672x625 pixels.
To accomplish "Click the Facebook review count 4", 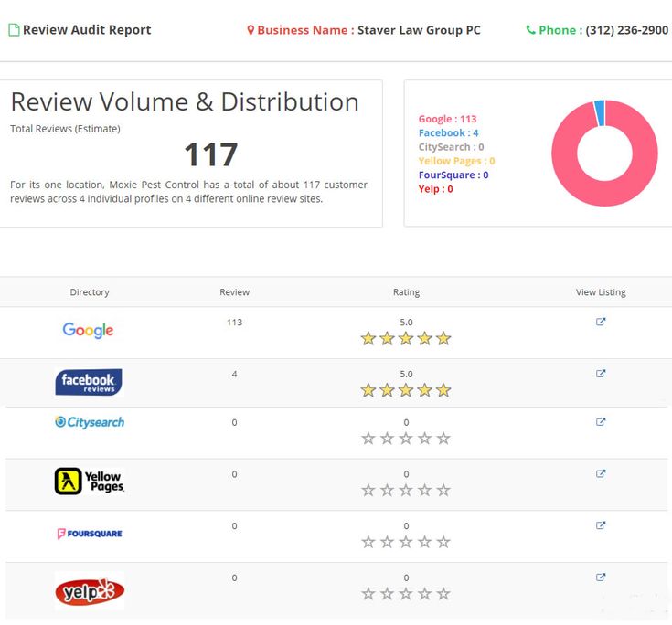I will [234, 374].
